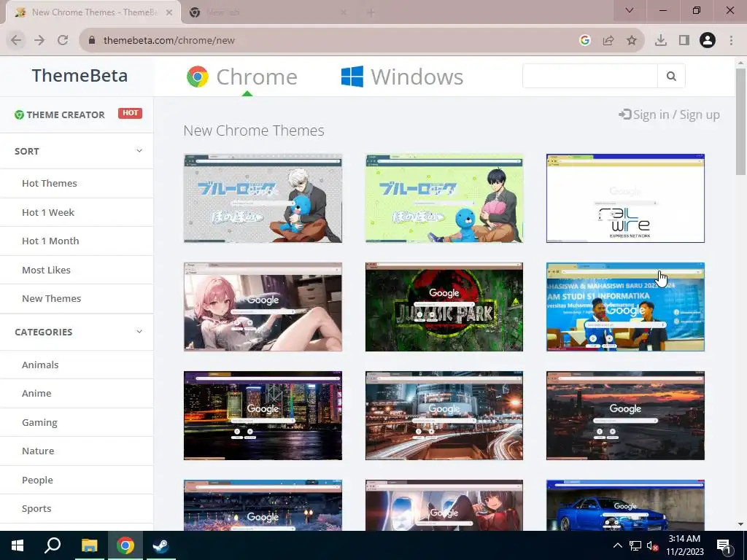Screen dimensions: 747x560
Task: Select the Chrome section tab
Action: pos(242,77)
